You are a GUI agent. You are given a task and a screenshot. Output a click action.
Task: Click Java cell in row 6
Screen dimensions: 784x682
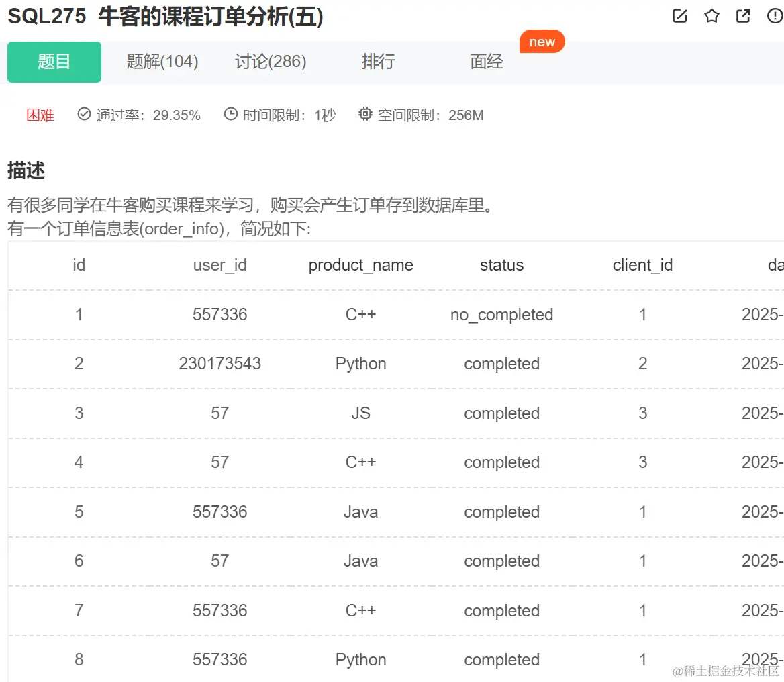coord(361,561)
